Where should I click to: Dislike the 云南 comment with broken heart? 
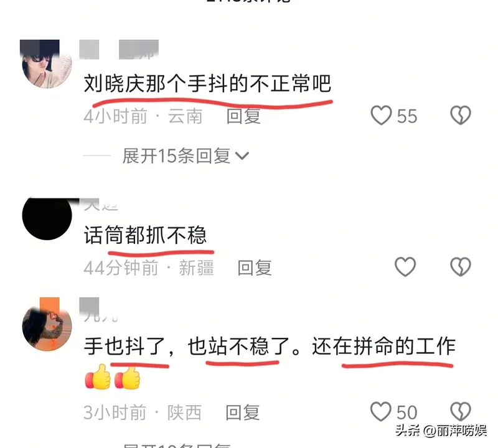(461, 115)
